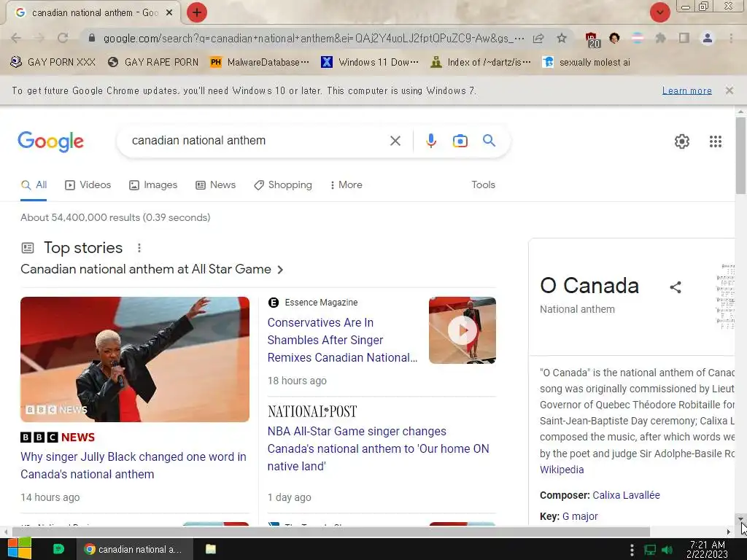This screenshot has height=560, width=747.
Task: Switch to the News results tab
Action: tap(216, 184)
